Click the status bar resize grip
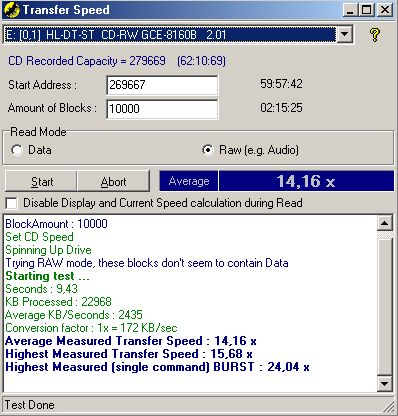 coord(388,407)
